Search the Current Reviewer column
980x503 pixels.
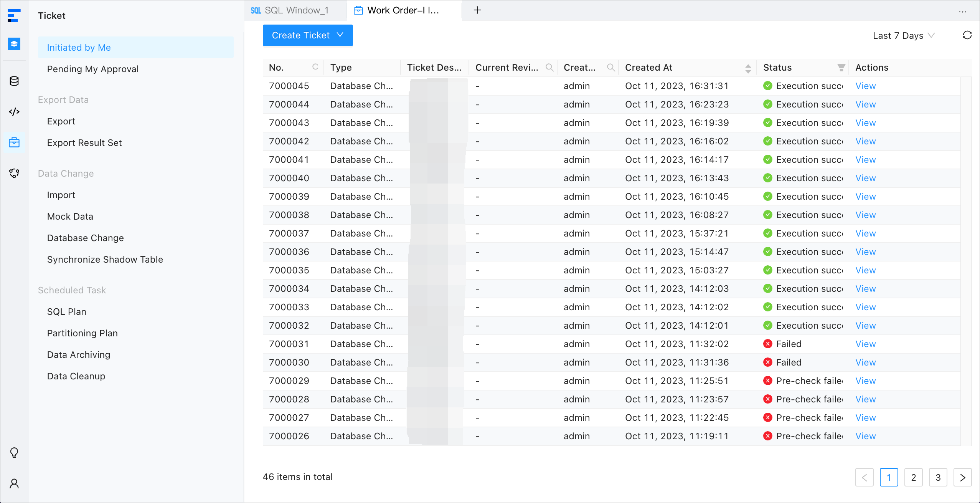point(549,68)
